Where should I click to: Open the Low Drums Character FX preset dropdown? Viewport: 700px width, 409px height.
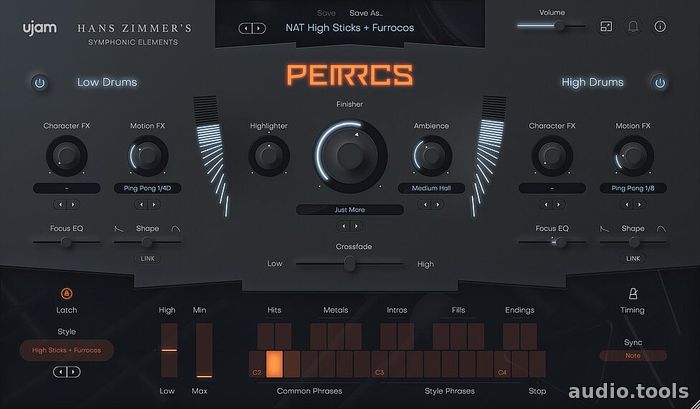67,188
